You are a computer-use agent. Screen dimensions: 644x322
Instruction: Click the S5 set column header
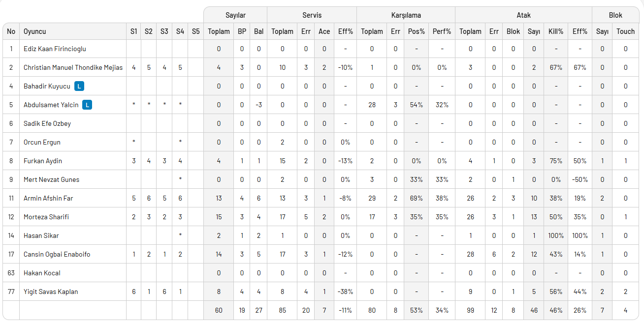[195, 31]
